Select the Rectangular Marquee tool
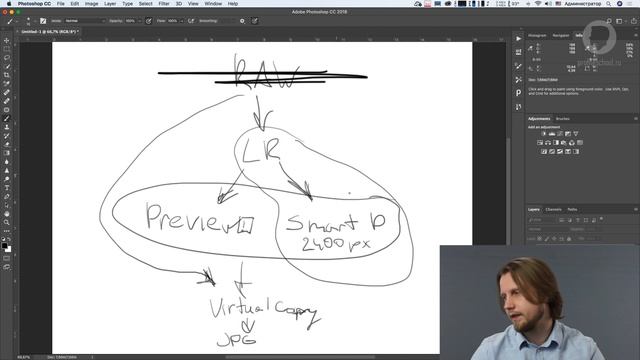This screenshot has height=360, width=640. [x=7, y=49]
